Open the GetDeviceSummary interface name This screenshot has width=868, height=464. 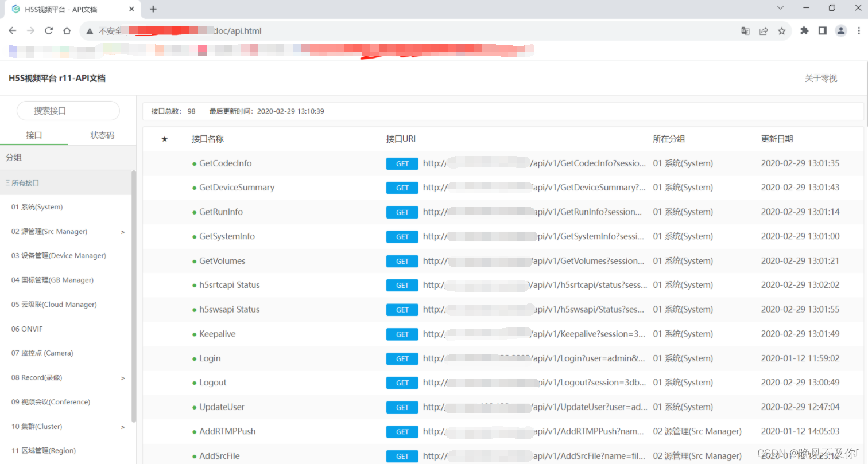click(x=237, y=188)
